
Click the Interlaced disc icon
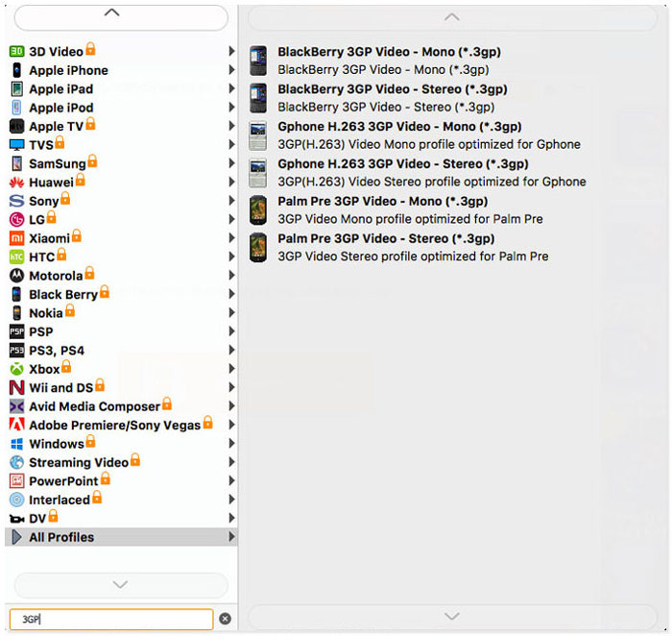coord(16,500)
